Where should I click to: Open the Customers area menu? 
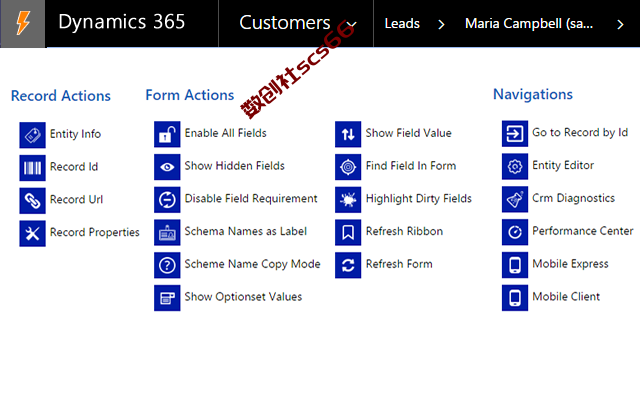[x=284, y=22]
